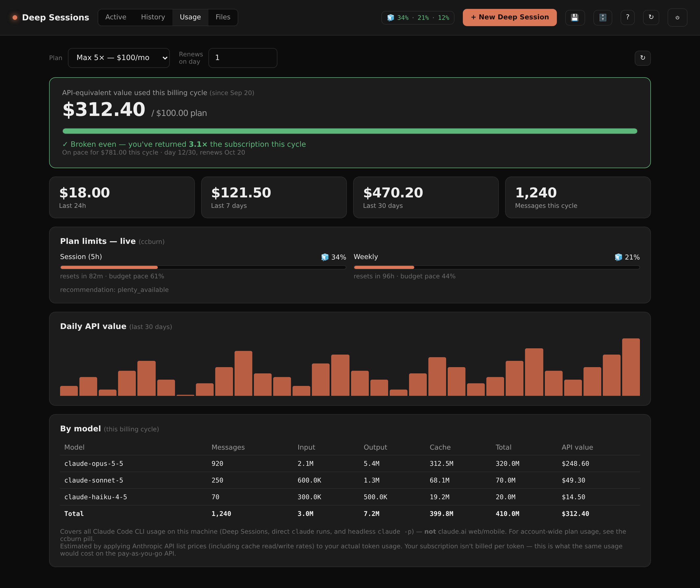700x588 pixels.
Task: Click the $470.20 Last 30 days card
Action: click(x=425, y=197)
